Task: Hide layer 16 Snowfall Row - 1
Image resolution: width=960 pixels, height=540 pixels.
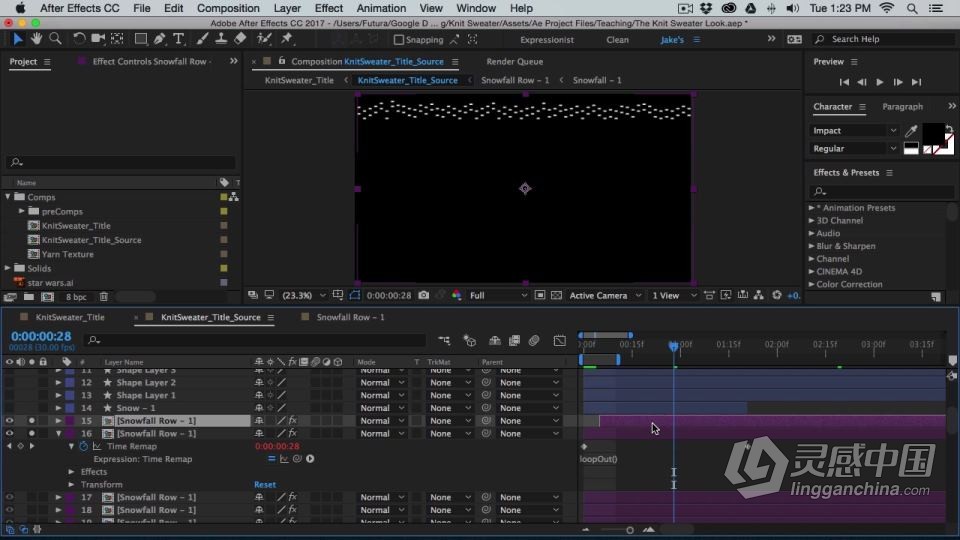Action: tap(9, 433)
